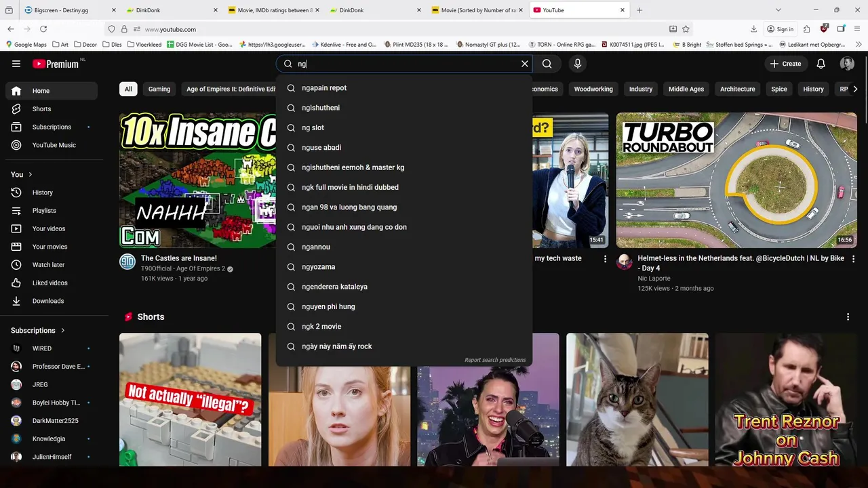The height and width of the screenshot is (488, 868).
Task: Open 'The Castles are Insane!' video title
Action: [179, 258]
